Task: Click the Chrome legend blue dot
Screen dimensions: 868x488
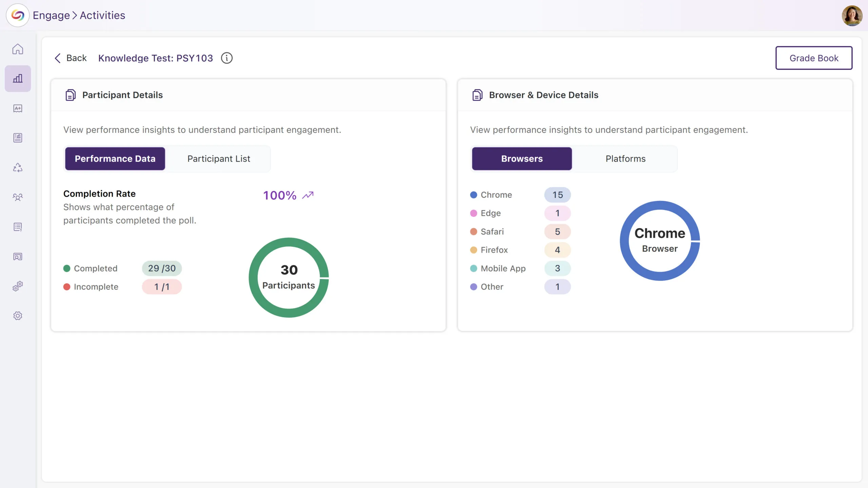Action: pos(473,195)
